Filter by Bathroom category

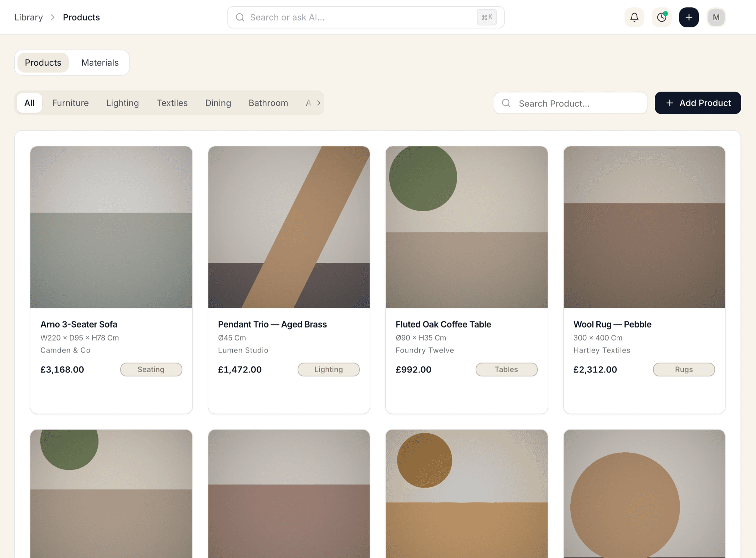(x=268, y=103)
